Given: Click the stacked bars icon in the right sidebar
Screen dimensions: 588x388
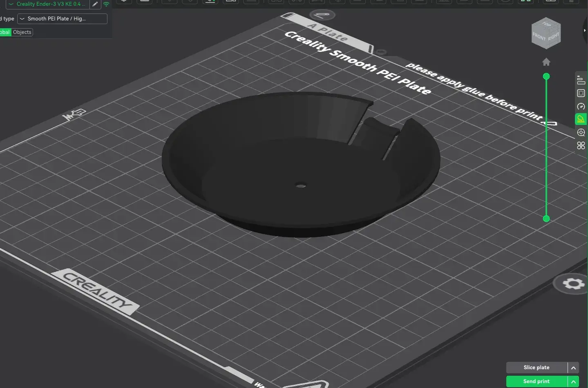Looking at the screenshot, I should 581,80.
